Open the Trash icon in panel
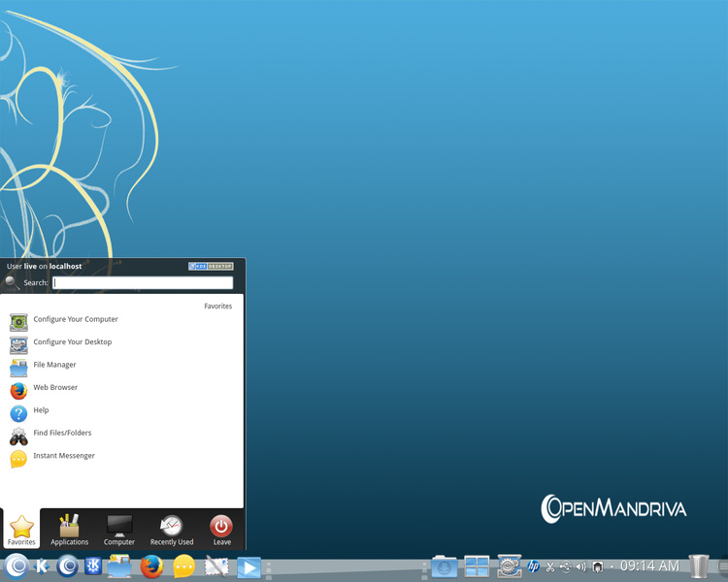 coord(699,566)
